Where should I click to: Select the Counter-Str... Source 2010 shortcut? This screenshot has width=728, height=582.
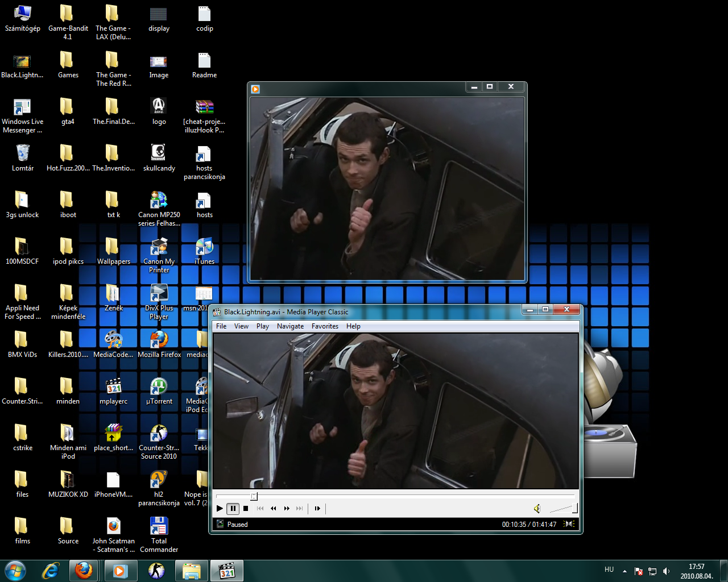159,442
